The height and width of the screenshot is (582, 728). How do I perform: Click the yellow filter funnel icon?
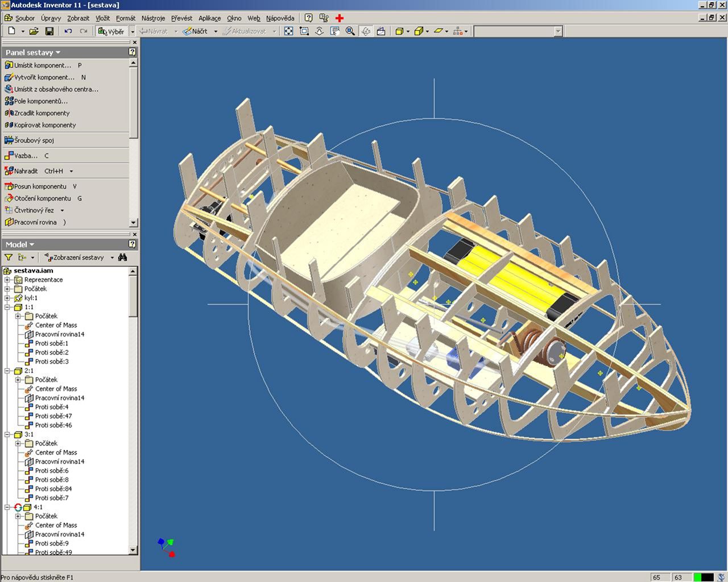click(x=9, y=257)
